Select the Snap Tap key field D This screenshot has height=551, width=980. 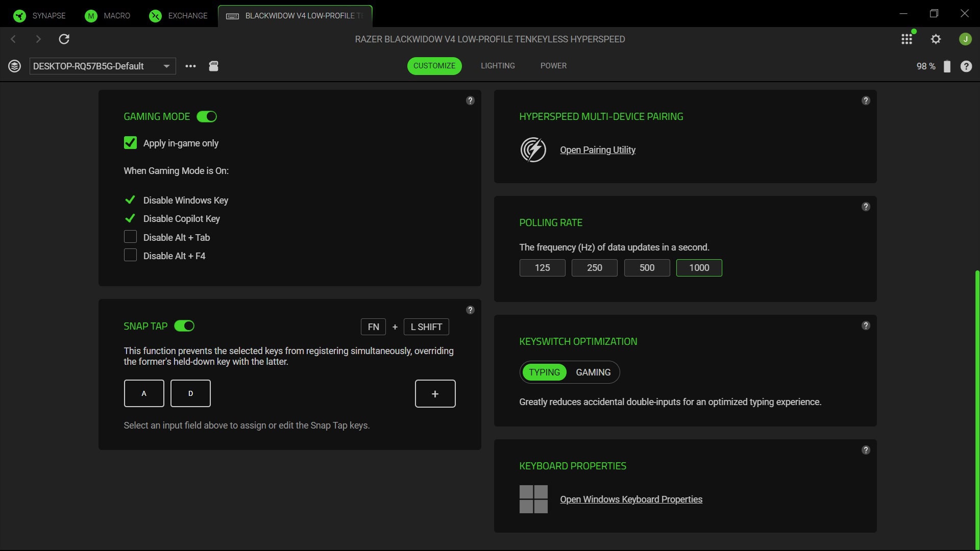pos(190,393)
